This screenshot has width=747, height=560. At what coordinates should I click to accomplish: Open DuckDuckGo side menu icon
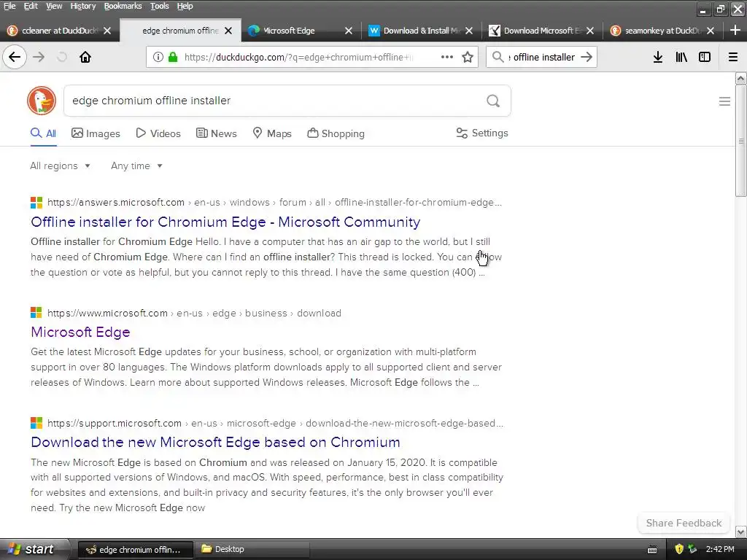[x=724, y=101]
